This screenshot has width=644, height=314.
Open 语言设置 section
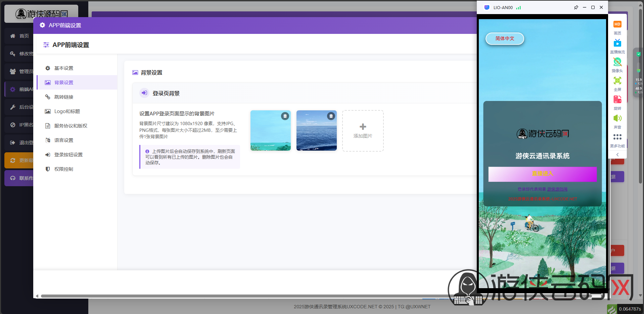tap(77, 140)
